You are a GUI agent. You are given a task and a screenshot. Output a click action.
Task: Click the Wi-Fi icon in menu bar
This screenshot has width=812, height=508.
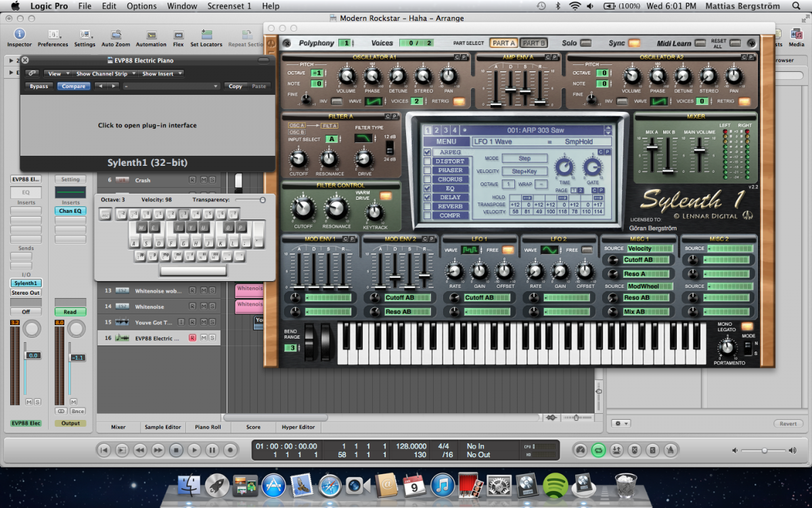click(575, 6)
